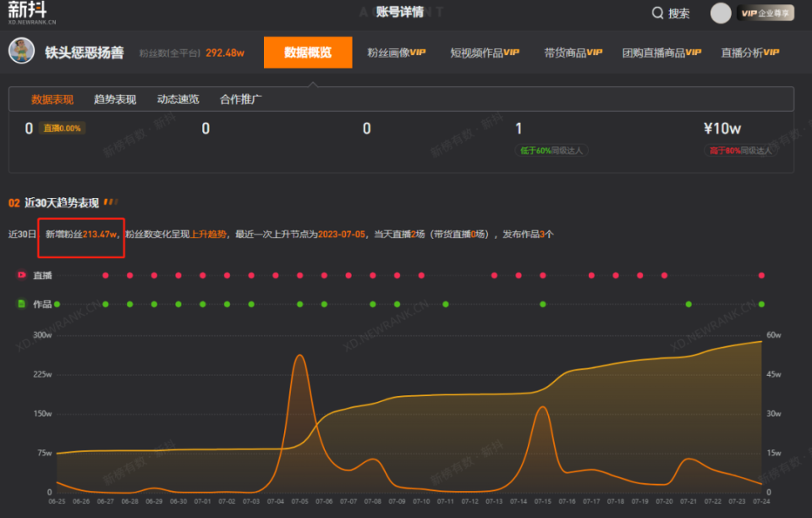Click the green 作品 dot for 07-11
This screenshot has width=812, height=518.
(x=446, y=305)
